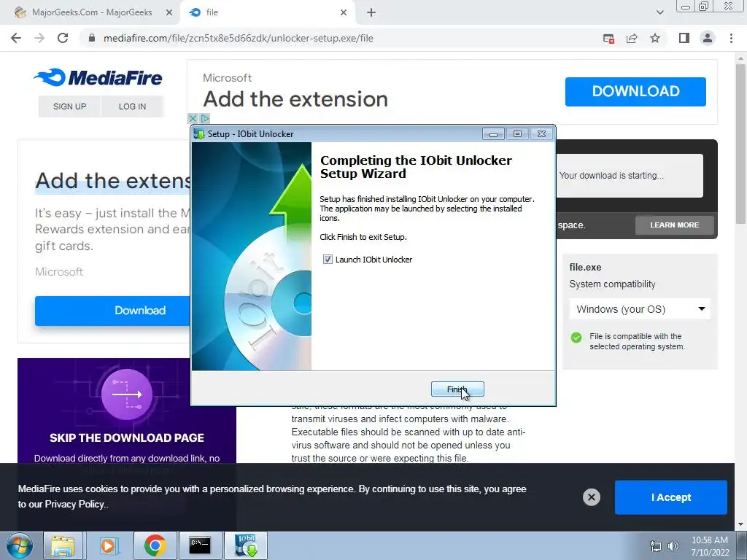This screenshot has height=560, width=747.
Task: Open Windows Media Player from the taskbar
Action: (108, 545)
